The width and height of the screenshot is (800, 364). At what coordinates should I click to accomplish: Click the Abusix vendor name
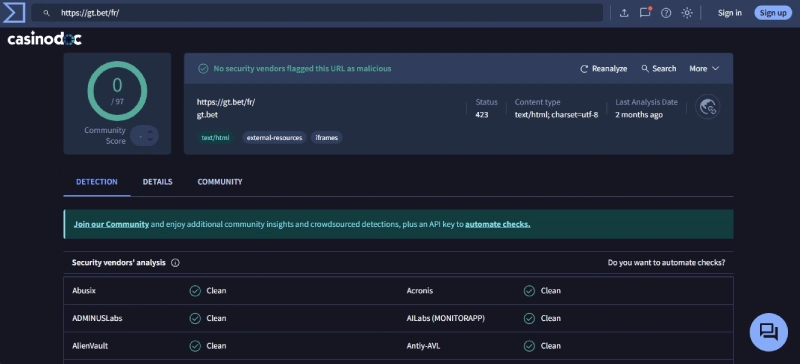(84, 291)
